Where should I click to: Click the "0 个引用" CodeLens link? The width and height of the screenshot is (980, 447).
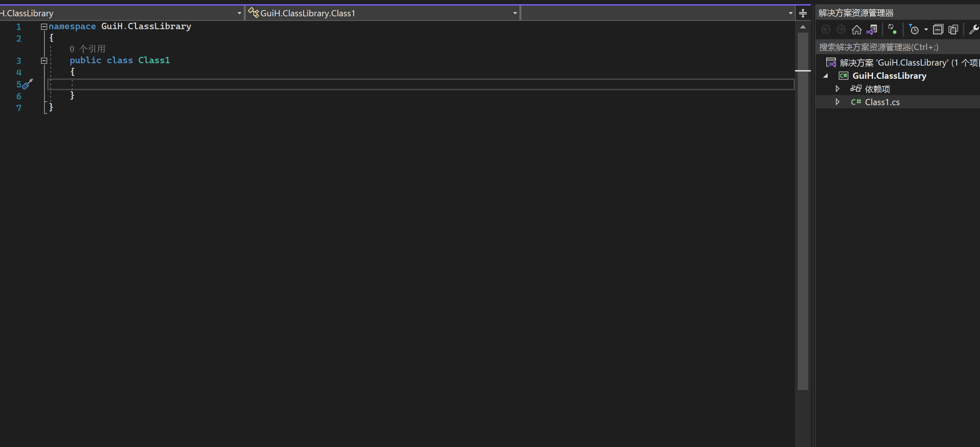88,49
